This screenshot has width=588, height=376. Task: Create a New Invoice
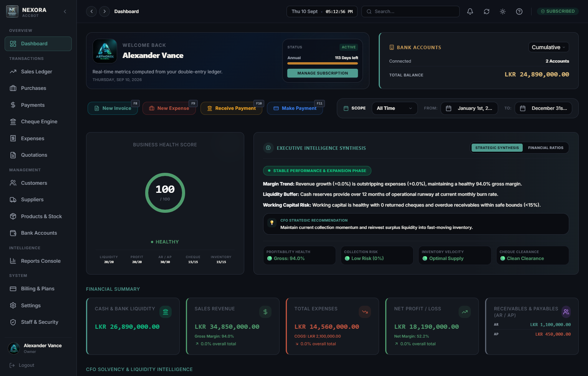[113, 108]
